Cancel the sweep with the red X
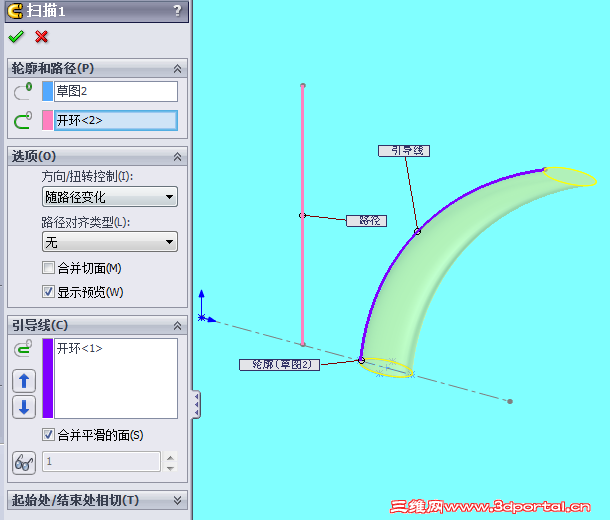Screen dimensions: 610x520 click(41, 37)
